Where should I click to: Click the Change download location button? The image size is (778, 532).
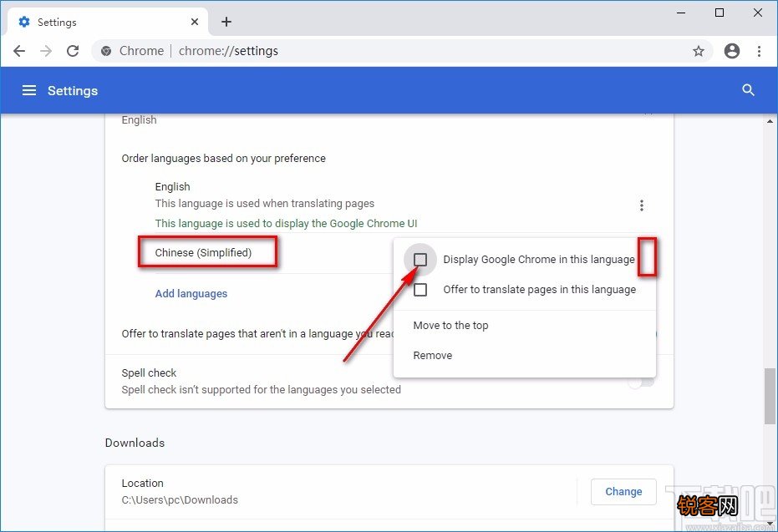623,492
